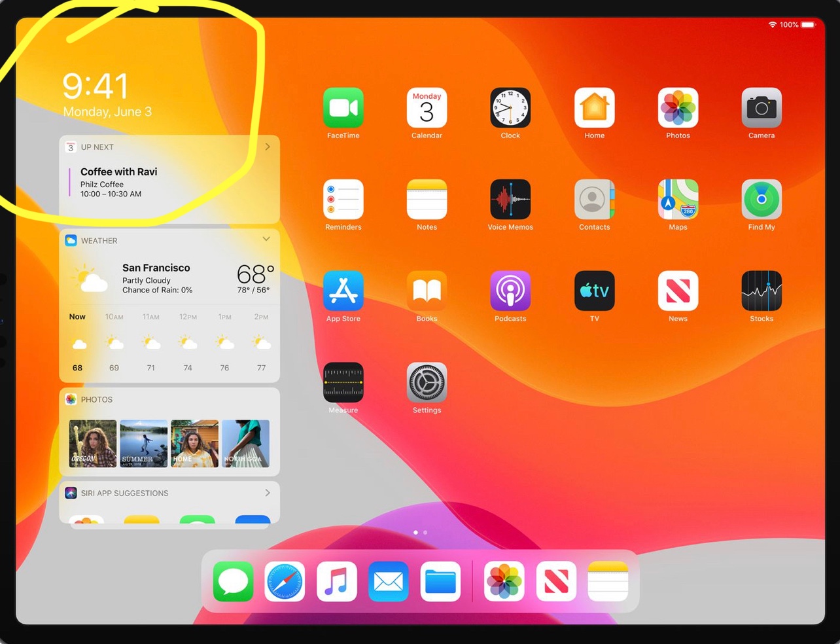Expand Siri App Suggestions
Image resolution: width=840 pixels, height=644 pixels.
267,493
